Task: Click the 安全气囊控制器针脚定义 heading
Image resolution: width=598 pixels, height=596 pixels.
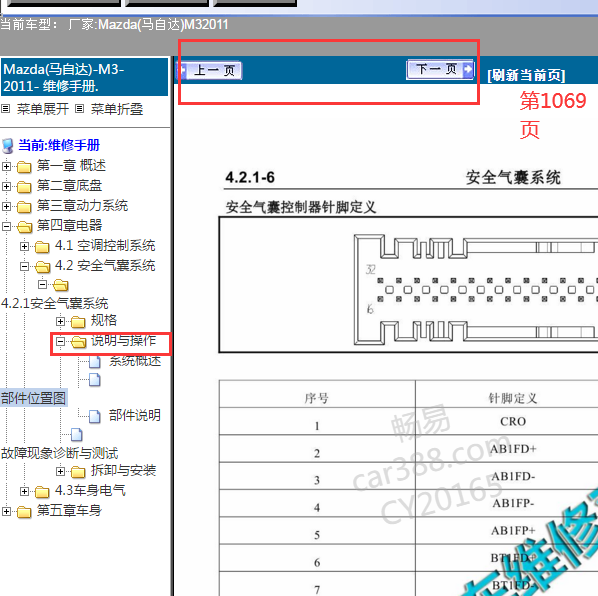Action: click(301, 207)
